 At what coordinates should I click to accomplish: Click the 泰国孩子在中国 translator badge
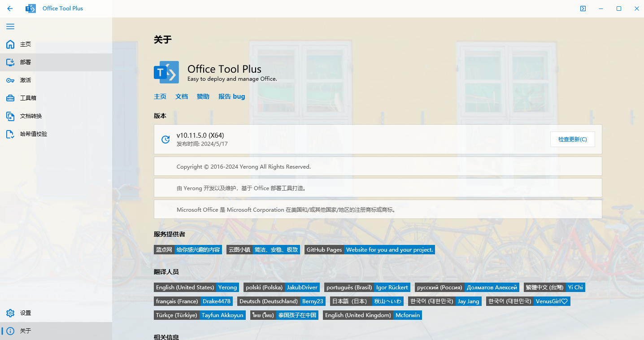point(284,315)
